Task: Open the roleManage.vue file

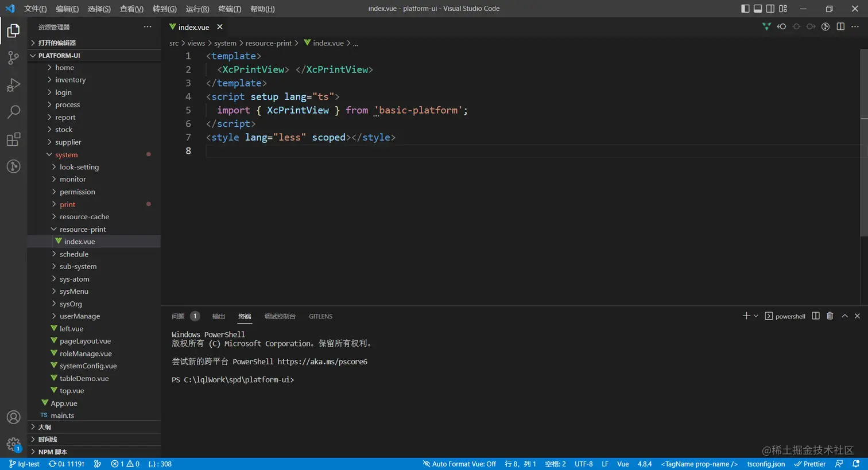Action: [94, 354]
